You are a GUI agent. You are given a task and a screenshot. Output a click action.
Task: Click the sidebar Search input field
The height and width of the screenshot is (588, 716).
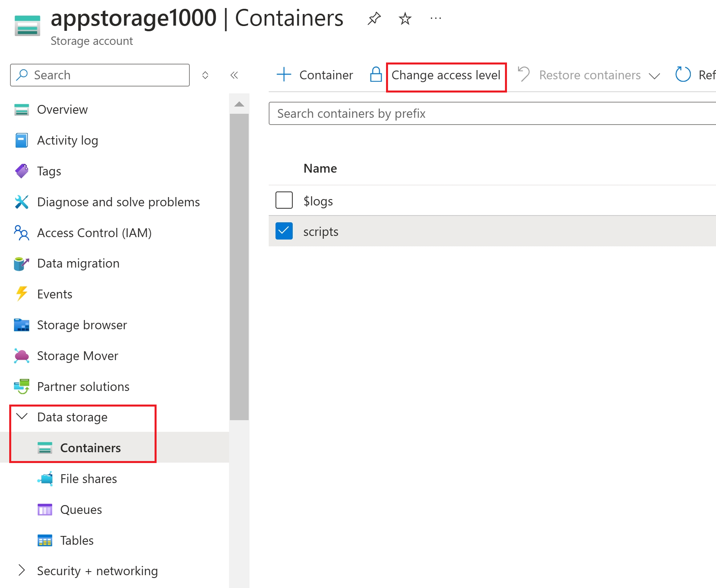[100, 75]
